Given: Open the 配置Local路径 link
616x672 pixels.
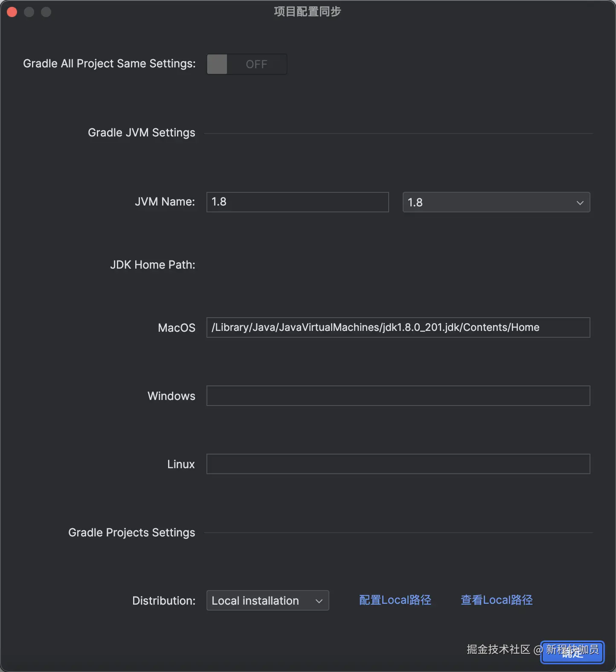Looking at the screenshot, I should 395,600.
